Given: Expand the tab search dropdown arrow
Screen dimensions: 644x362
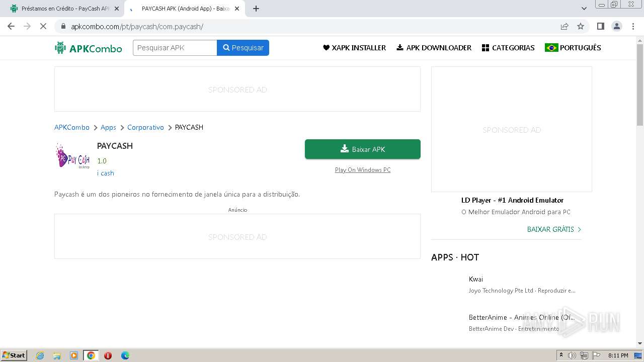Looking at the screenshot, I should [584, 9].
